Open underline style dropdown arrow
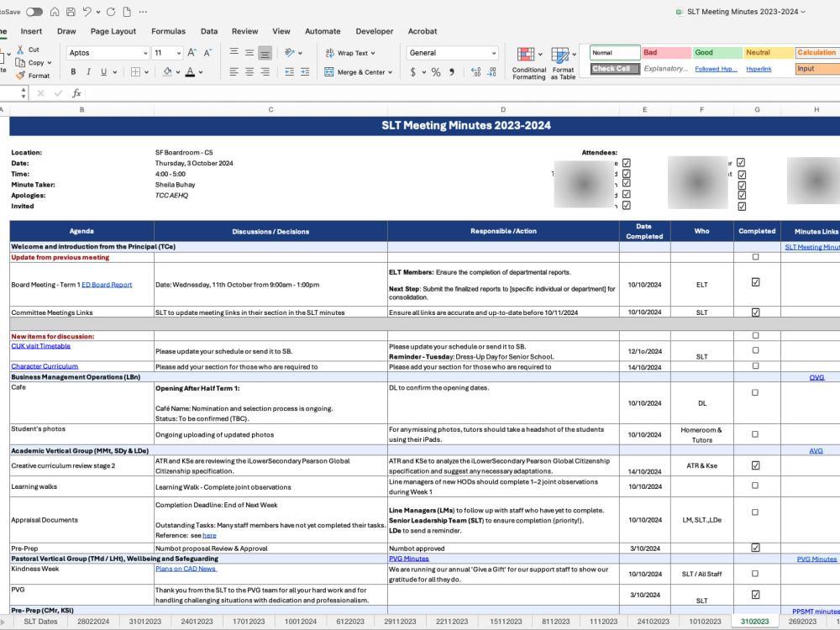The image size is (840, 630). (114, 72)
